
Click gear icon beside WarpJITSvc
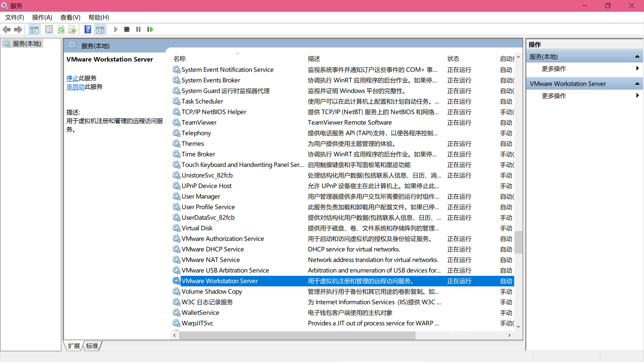(176, 323)
